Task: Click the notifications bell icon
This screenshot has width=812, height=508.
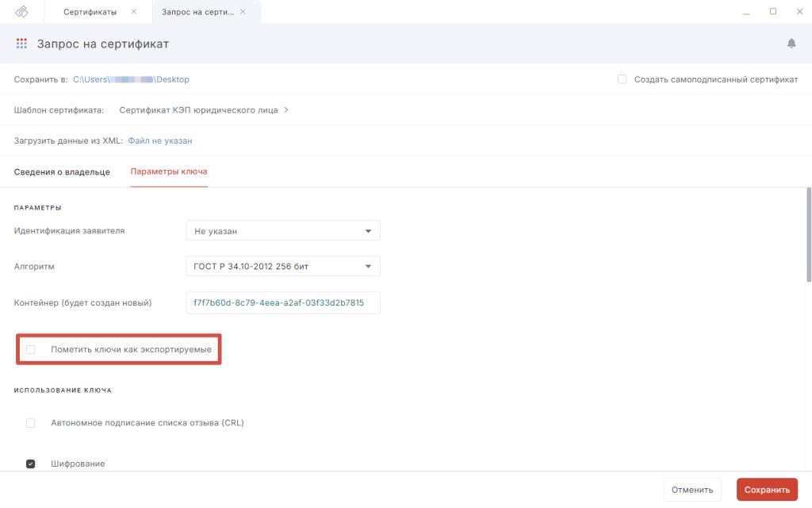Action: click(x=791, y=44)
